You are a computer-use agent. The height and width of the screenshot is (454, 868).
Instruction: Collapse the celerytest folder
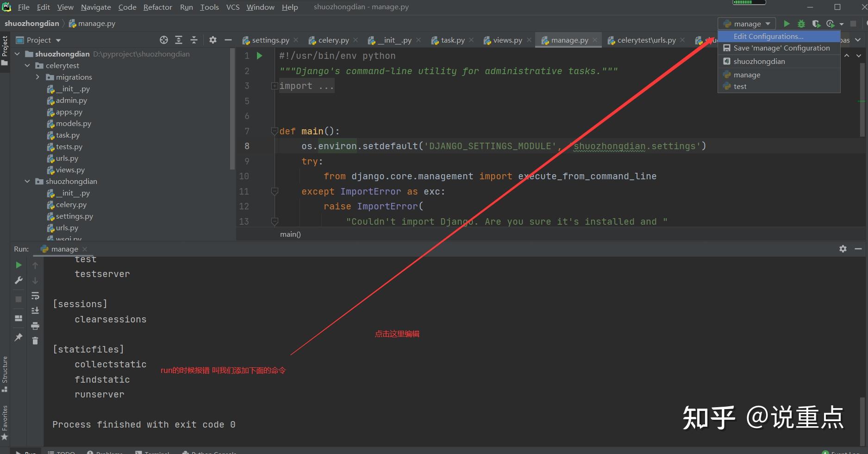pos(27,65)
